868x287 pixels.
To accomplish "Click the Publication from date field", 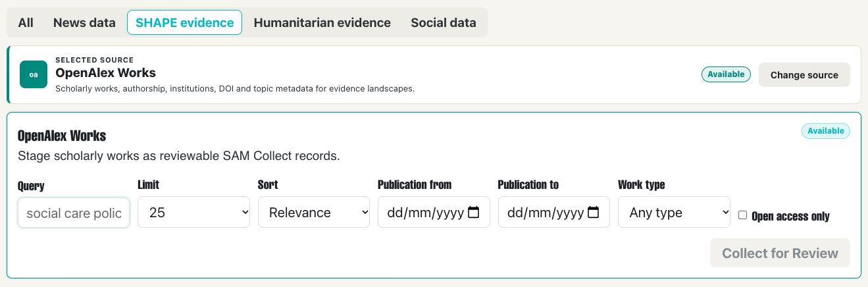I will point(434,213).
